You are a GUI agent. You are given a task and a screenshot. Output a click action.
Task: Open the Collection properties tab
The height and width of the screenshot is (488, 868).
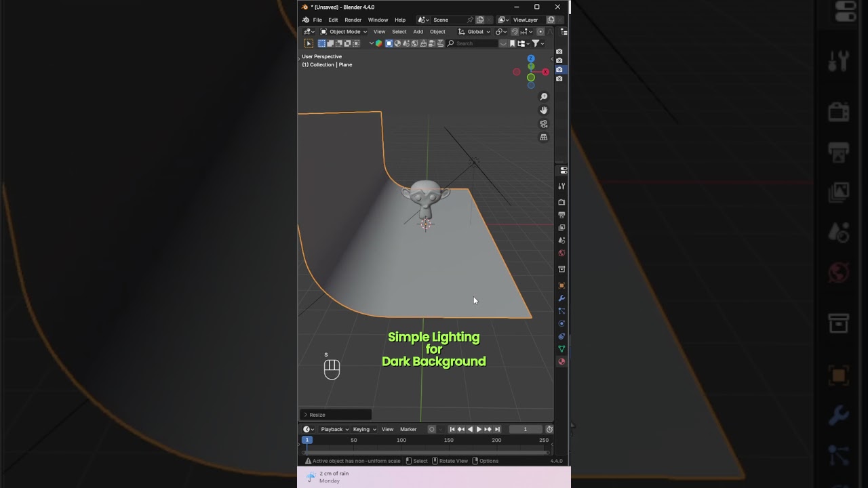point(561,269)
